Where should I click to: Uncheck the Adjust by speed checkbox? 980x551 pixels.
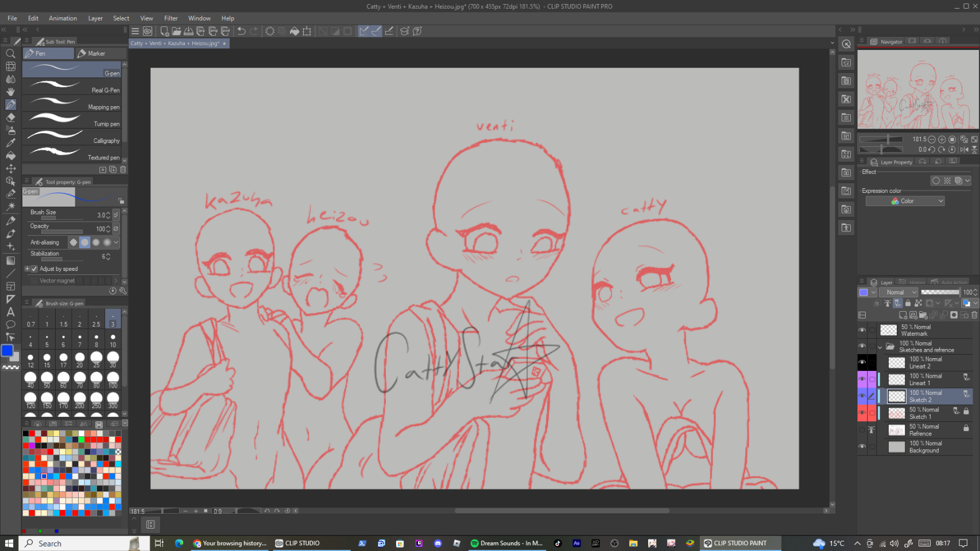click(34, 269)
